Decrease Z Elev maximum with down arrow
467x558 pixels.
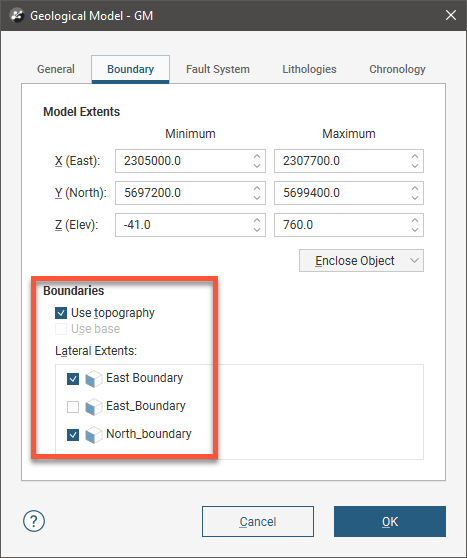(x=415, y=230)
